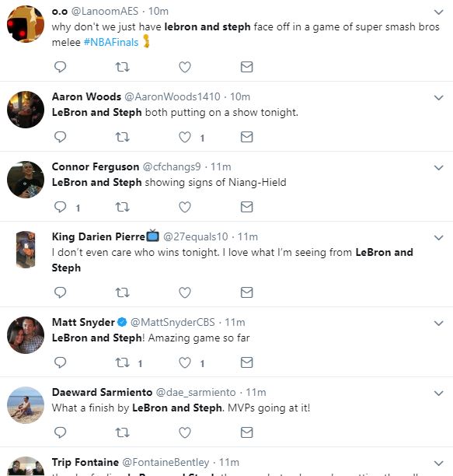Expand options chevron on Connor Ferguson's tweet
This screenshot has height=476, width=453.
pyautogui.click(x=439, y=167)
